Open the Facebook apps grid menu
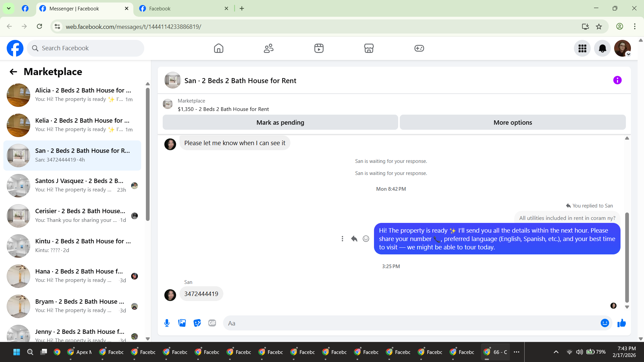The width and height of the screenshot is (644, 362). tap(582, 48)
